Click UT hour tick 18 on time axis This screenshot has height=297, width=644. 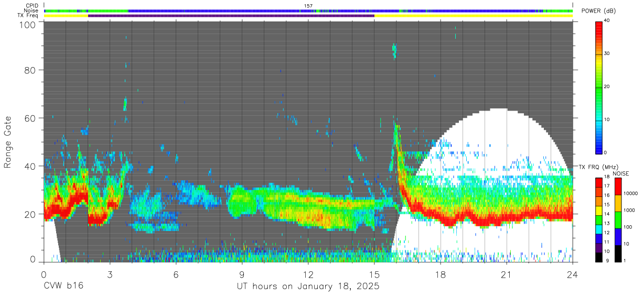click(x=441, y=273)
